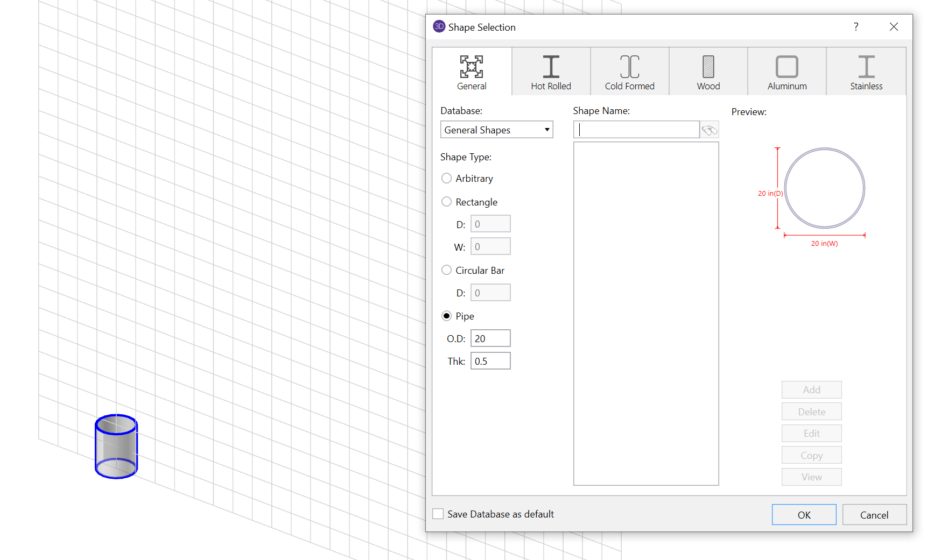Select the Arbitrary shape type

[446, 178]
